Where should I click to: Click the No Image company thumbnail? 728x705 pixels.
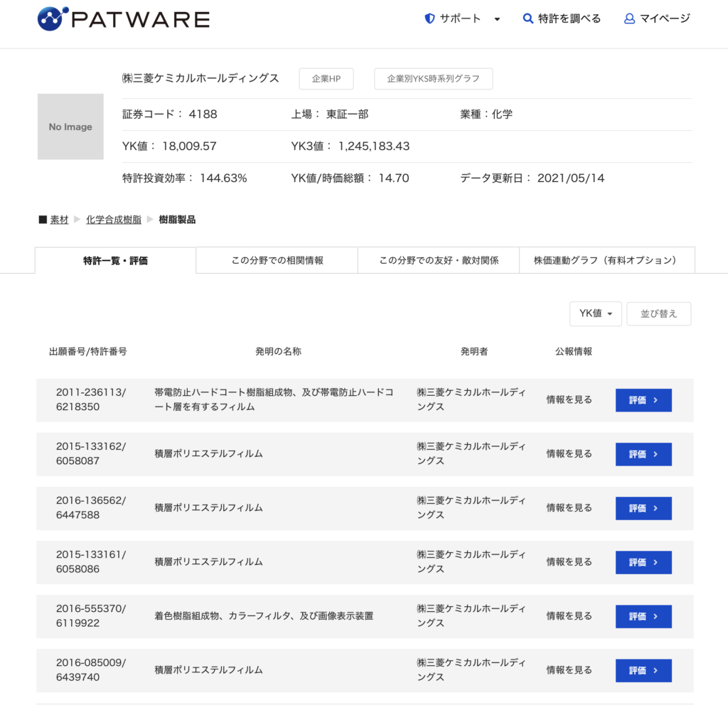tap(70, 127)
